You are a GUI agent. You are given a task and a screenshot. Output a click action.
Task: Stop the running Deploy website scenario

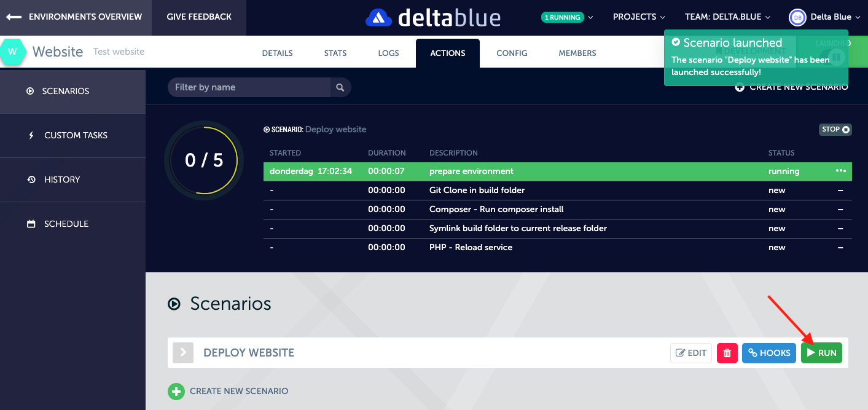pos(835,129)
